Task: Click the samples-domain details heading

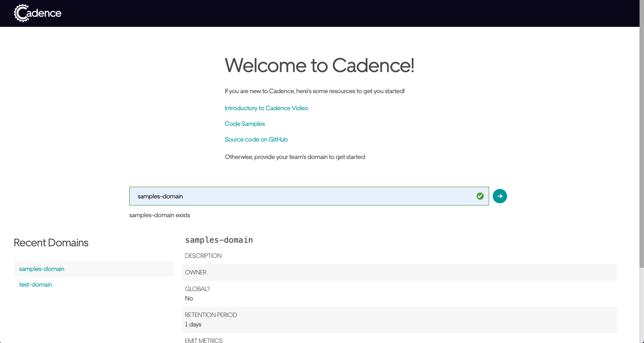Action: click(x=219, y=240)
